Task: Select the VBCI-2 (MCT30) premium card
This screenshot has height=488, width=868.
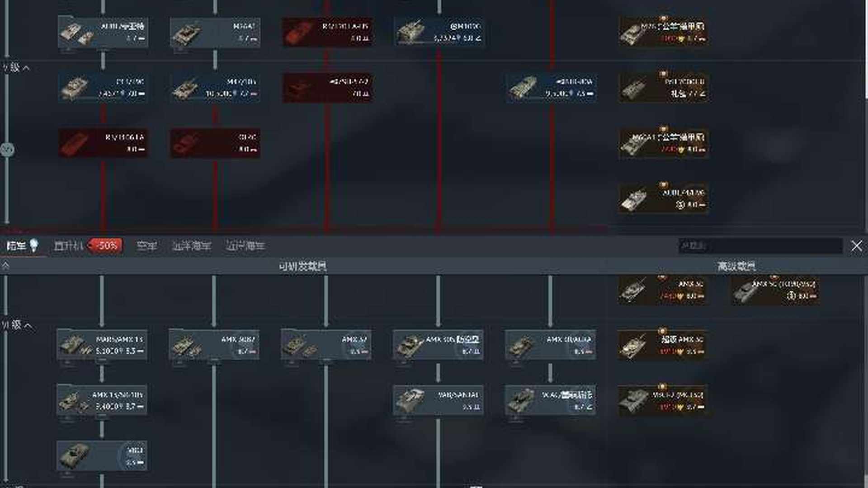Action: (x=663, y=400)
